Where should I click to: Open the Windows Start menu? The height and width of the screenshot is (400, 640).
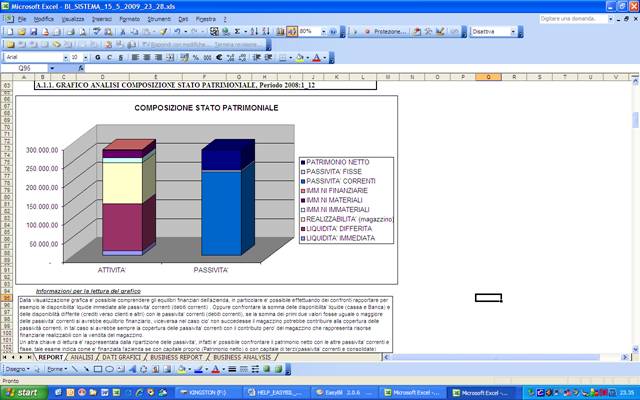(24, 393)
